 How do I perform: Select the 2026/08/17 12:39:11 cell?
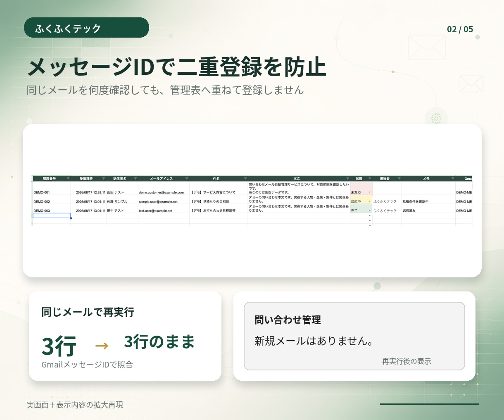pos(88,189)
